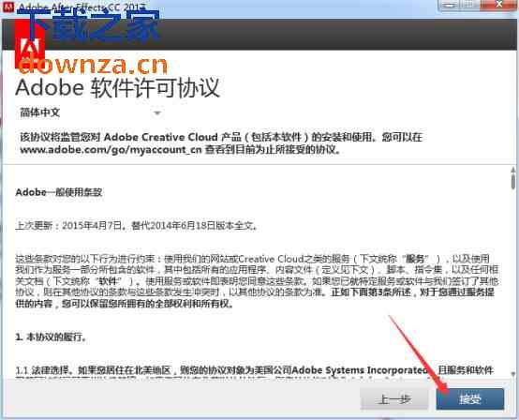
Task: Click the license text scrollbar thumb
Action: point(513,182)
